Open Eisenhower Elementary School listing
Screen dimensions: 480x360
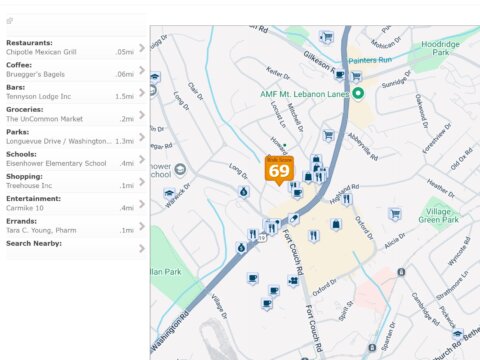56,163
